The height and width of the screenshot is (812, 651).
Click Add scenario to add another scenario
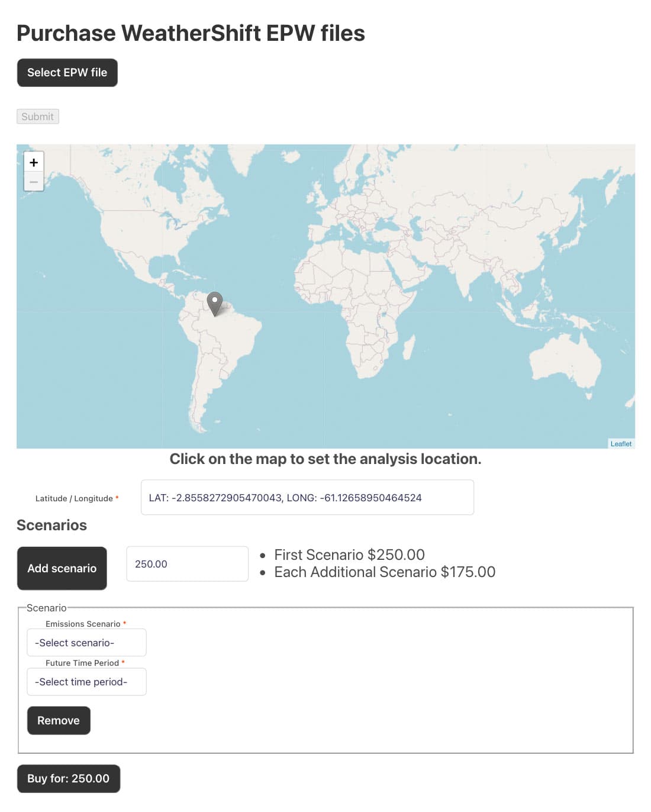tap(62, 568)
